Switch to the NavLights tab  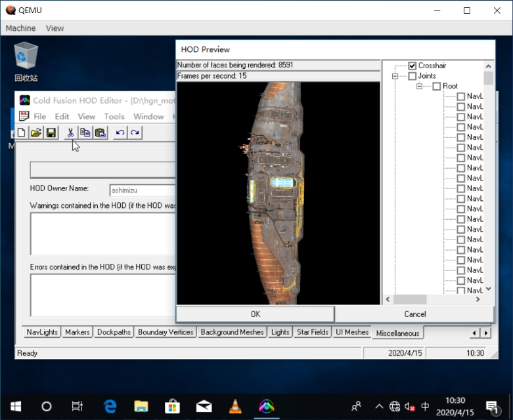(x=42, y=332)
